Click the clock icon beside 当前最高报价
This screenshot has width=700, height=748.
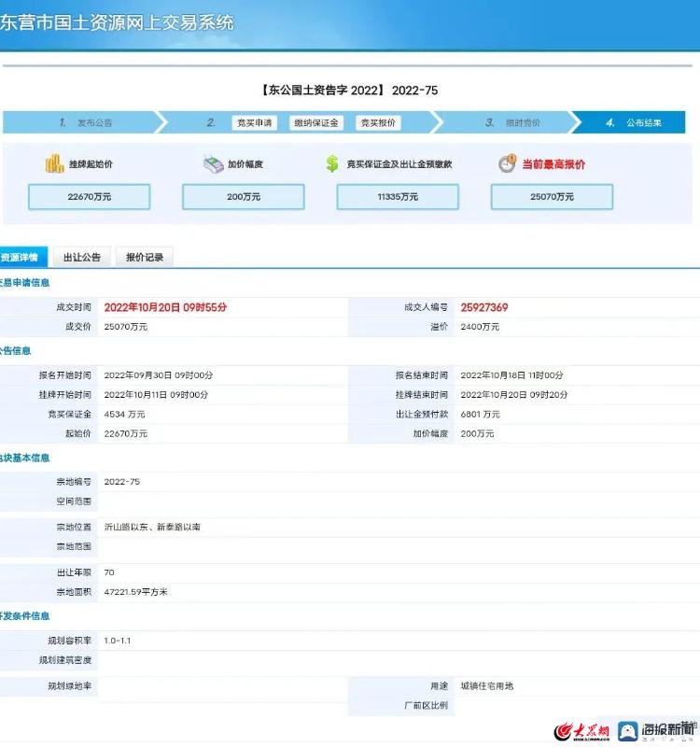click(x=507, y=163)
